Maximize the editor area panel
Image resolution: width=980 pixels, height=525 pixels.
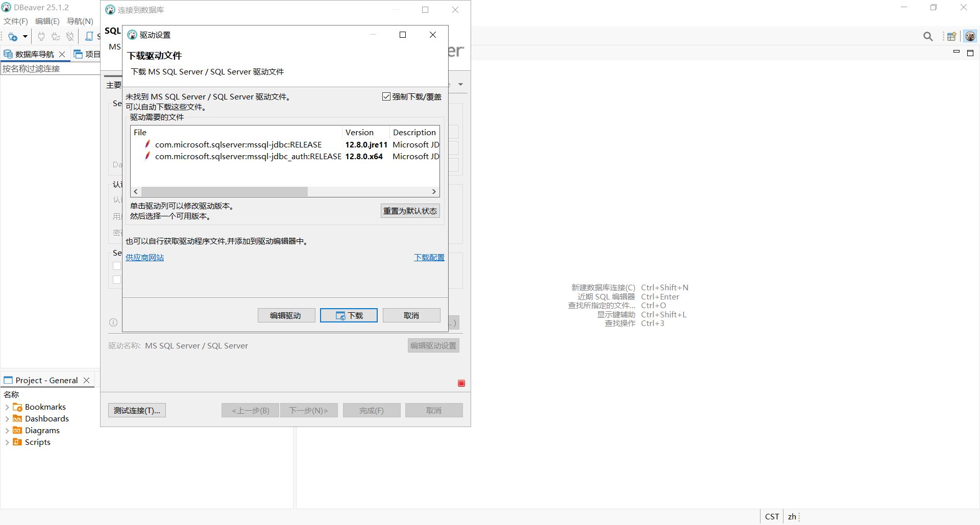(970, 53)
